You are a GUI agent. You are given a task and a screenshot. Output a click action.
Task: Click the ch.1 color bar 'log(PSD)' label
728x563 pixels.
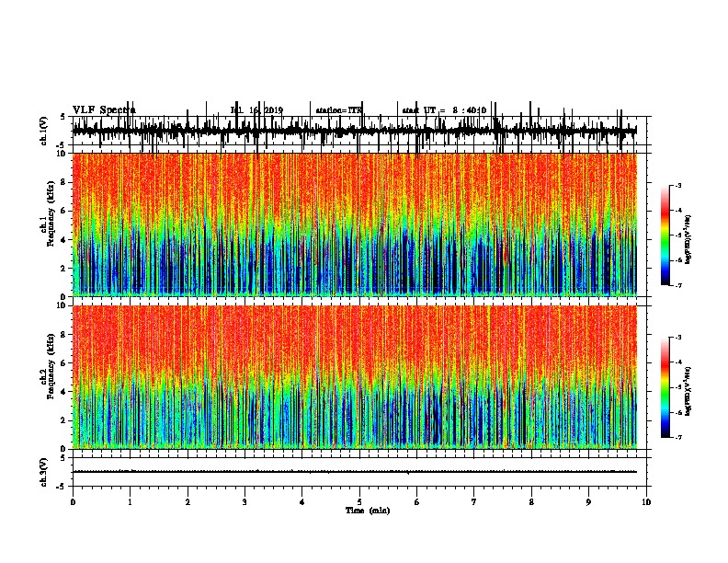(x=688, y=240)
